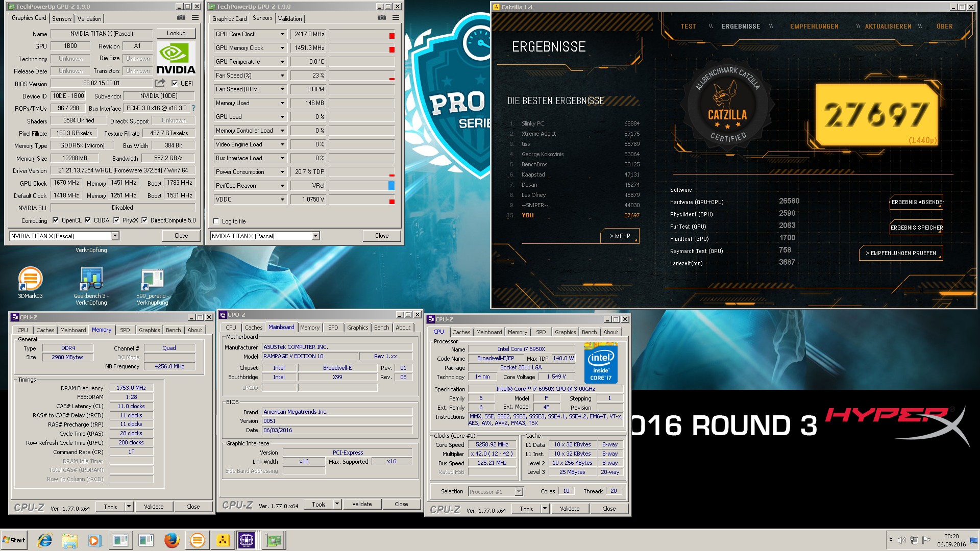980x551 pixels.
Task: Click the GPU Core Clock sensor graph
Action: point(362,34)
